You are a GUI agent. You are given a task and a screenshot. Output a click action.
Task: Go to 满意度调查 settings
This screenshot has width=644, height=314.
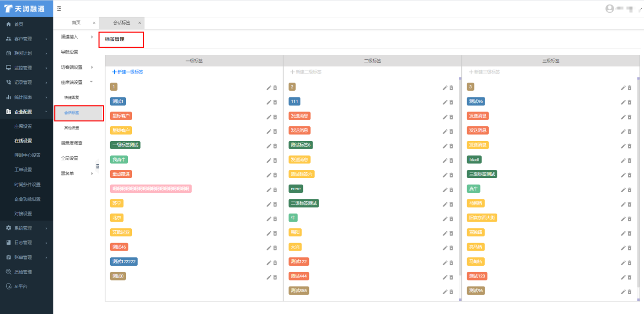click(72, 143)
